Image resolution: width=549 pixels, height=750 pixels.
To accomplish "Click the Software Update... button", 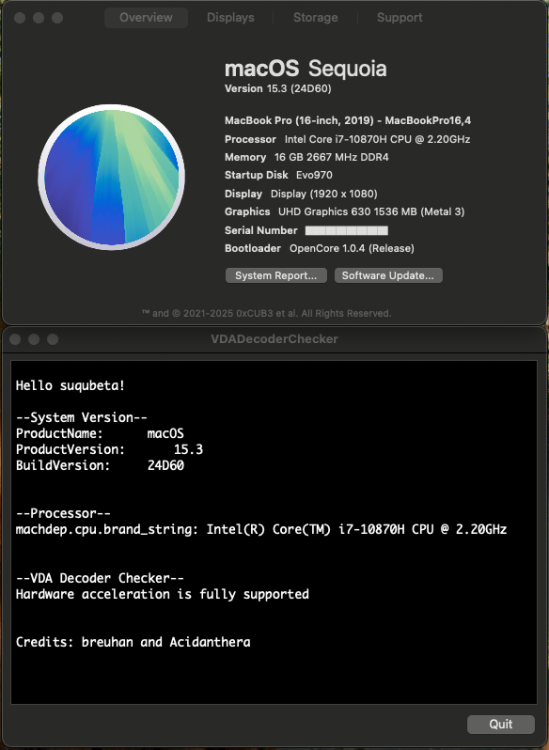I will tap(388, 276).
